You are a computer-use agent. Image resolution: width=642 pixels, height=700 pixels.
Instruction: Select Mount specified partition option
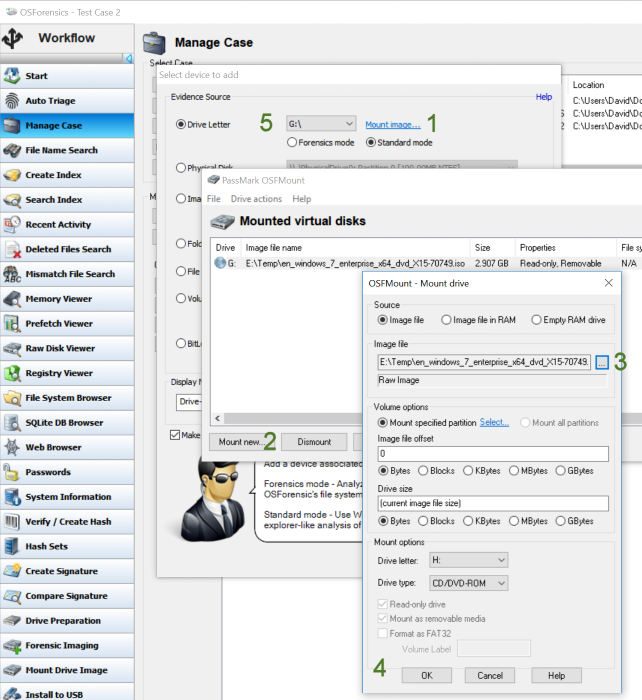(382, 422)
